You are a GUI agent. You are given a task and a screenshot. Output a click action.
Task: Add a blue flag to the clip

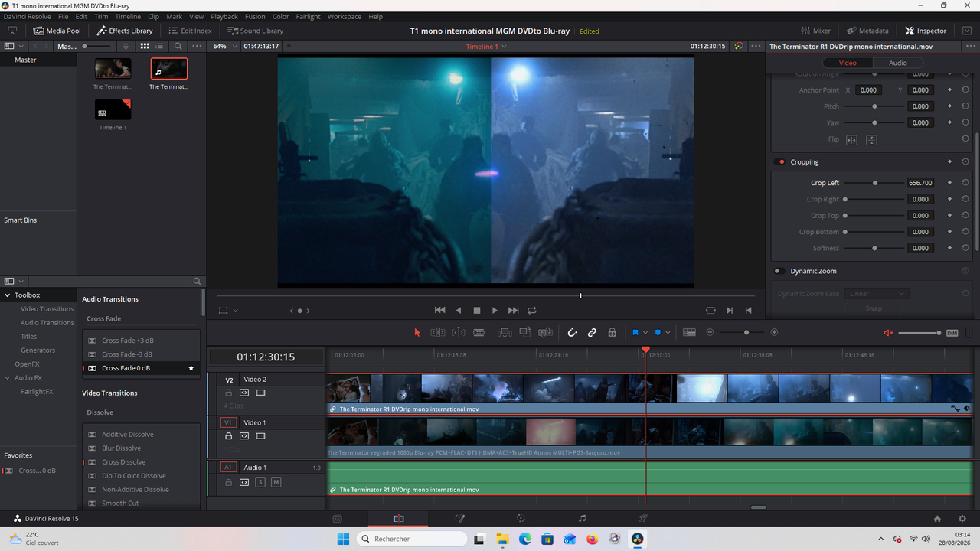point(635,332)
